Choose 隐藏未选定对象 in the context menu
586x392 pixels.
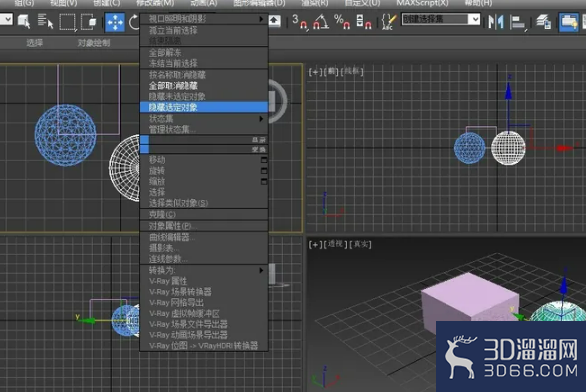coord(204,96)
